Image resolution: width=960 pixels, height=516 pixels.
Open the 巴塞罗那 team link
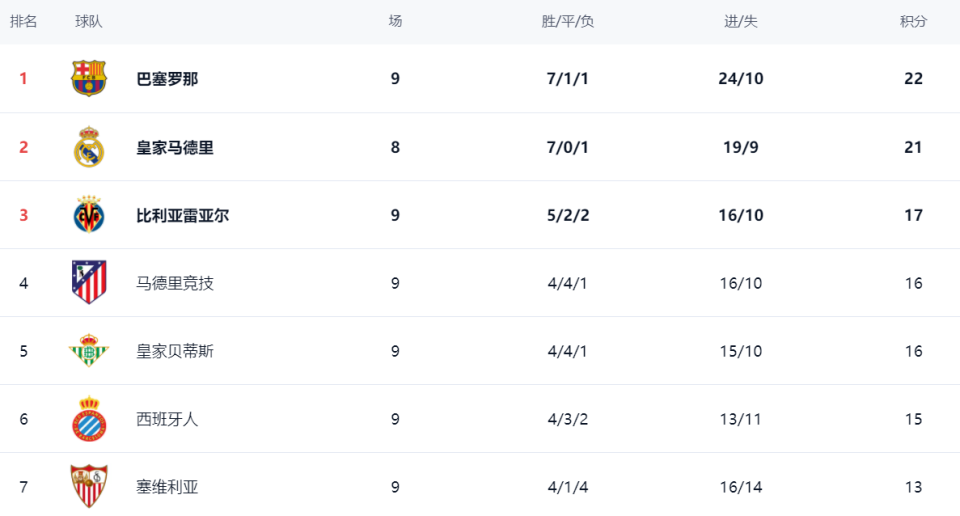click(167, 79)
